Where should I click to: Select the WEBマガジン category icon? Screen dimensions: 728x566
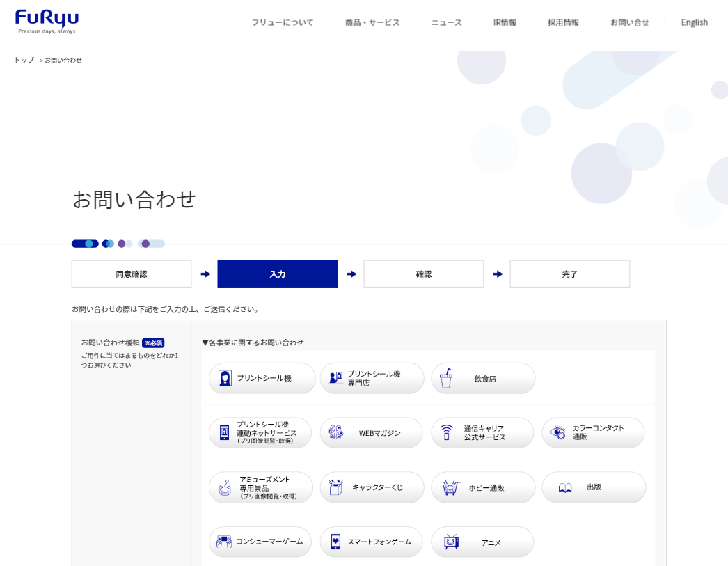[335, 432]
